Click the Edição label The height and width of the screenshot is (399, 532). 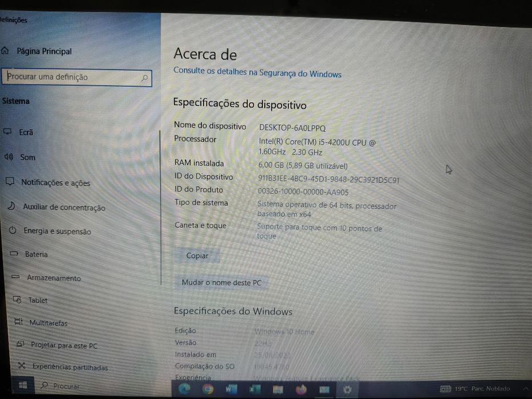[185, 331]
